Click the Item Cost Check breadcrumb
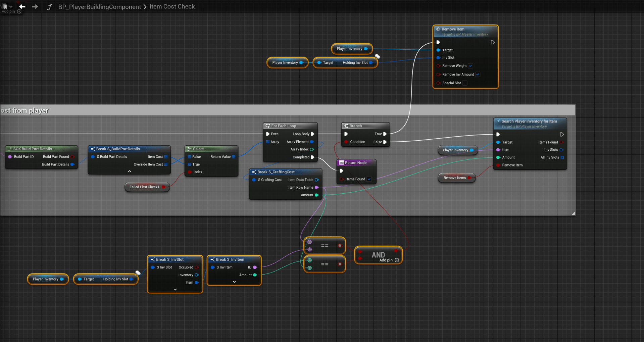 pos(172,7)
